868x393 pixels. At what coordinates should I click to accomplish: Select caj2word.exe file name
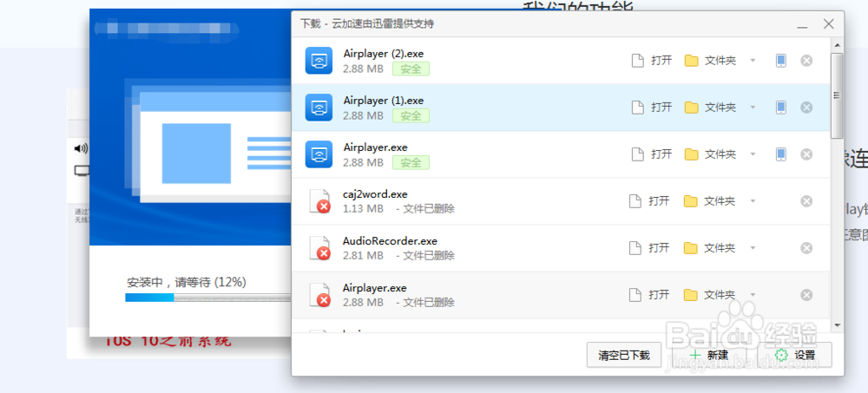point(375,194)
